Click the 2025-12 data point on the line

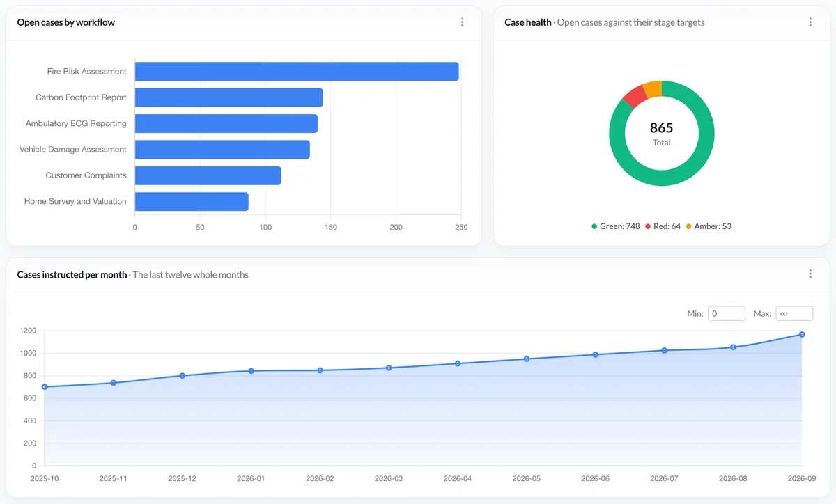(183, 376)
